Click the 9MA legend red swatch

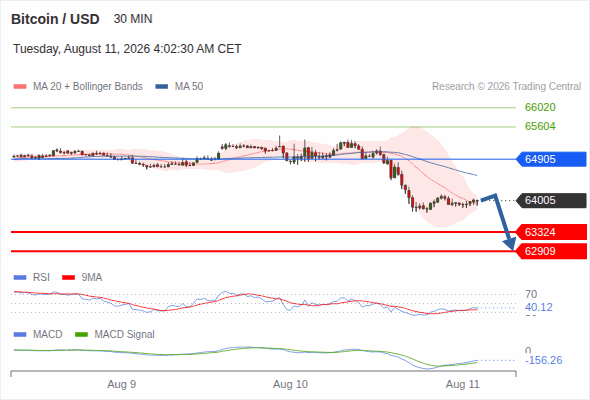pos(68,278)
